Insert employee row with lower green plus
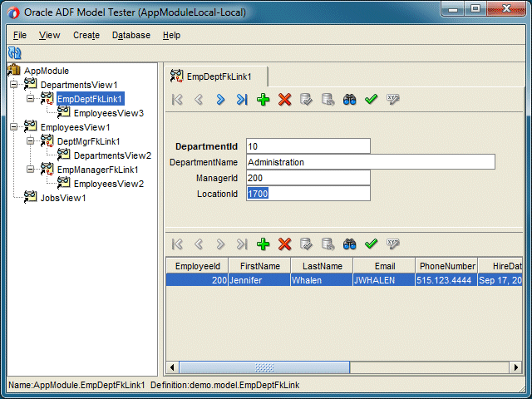This screenshot has height=399, width=532. coord(264,244)
